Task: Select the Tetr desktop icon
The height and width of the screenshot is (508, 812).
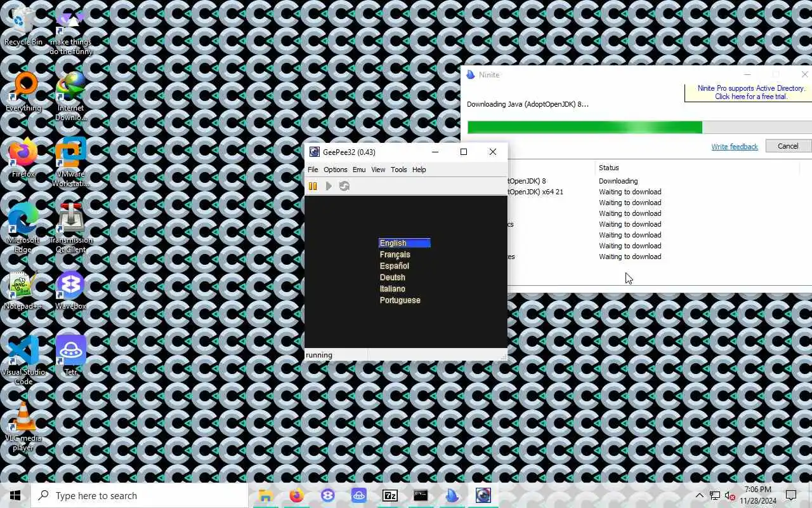Action: pyautogui.click(x=71, y=357)
